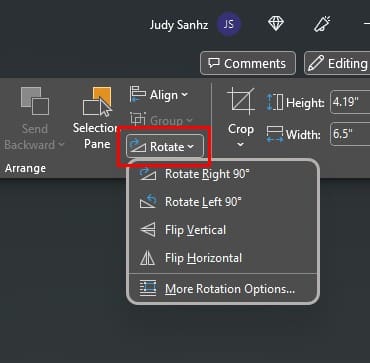The image size is (370, 363).
Task: Click the shape Width icon
Action: (x=275, y=134)
